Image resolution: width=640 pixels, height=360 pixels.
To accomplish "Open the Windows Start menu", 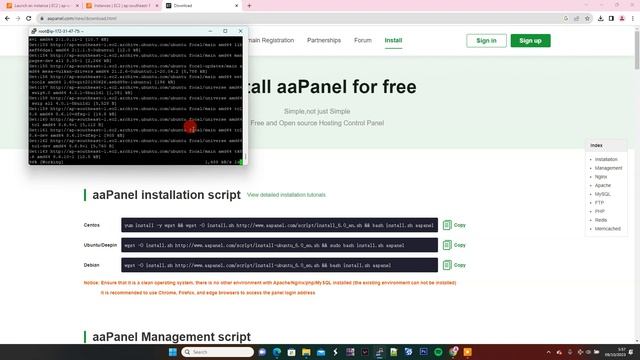I will coord(173,352).
